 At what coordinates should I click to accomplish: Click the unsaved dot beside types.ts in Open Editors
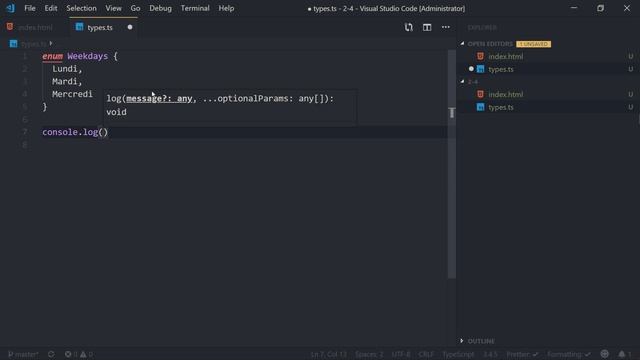click(471, 69)
